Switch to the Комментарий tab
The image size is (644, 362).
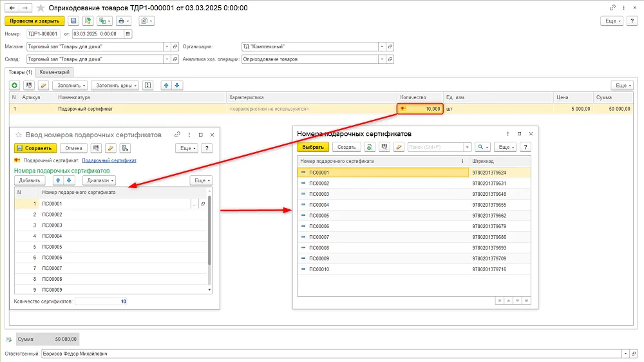tap(55, 72)
